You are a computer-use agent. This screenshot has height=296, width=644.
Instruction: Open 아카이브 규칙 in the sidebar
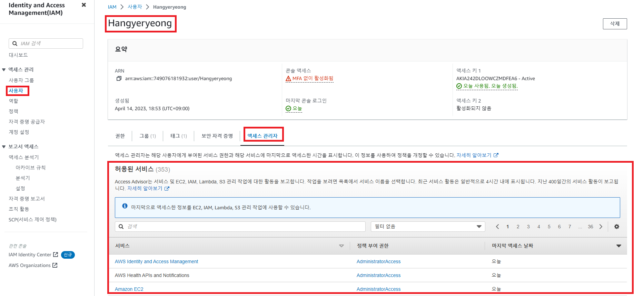click(x=31, y=168)
